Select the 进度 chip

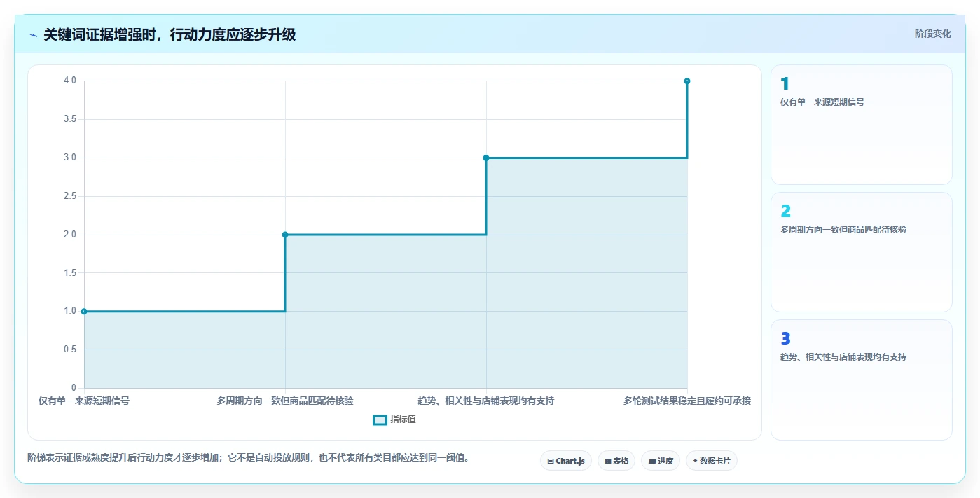pyautogui.click(x=661, y=461)
